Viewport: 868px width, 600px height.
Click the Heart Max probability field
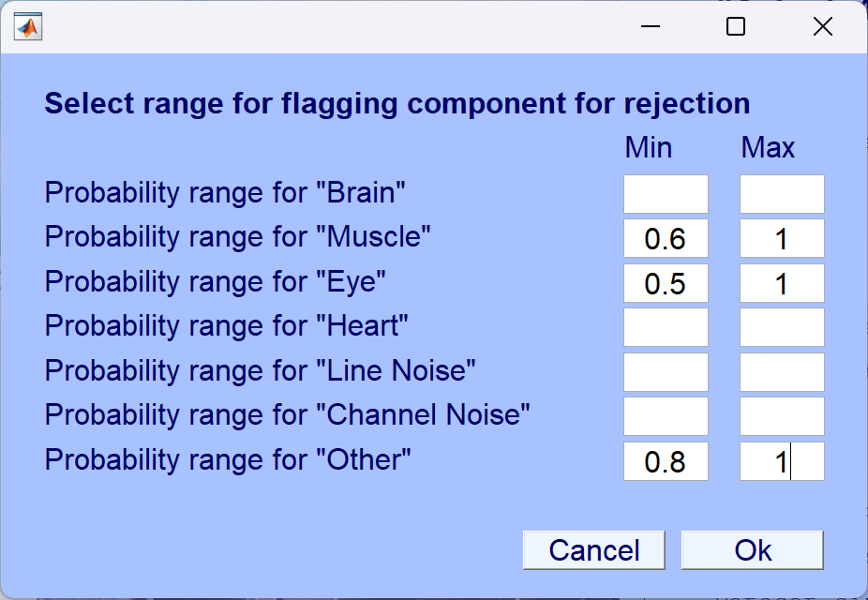[x=782, y=327]
